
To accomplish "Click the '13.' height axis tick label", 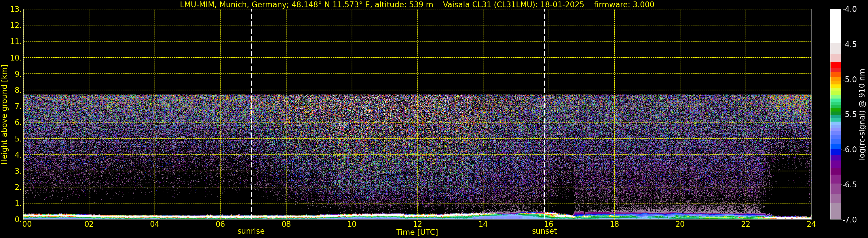I will (16, 10).
